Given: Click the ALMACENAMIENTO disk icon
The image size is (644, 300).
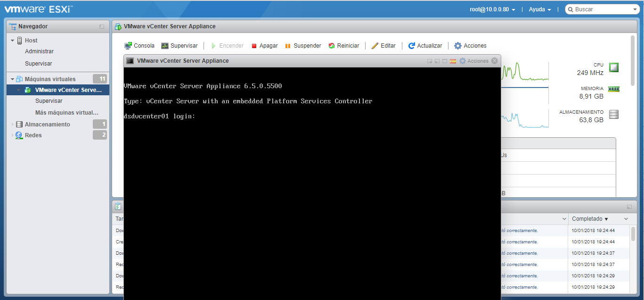Looking at the screenshot, I should (x=614, y=115).
